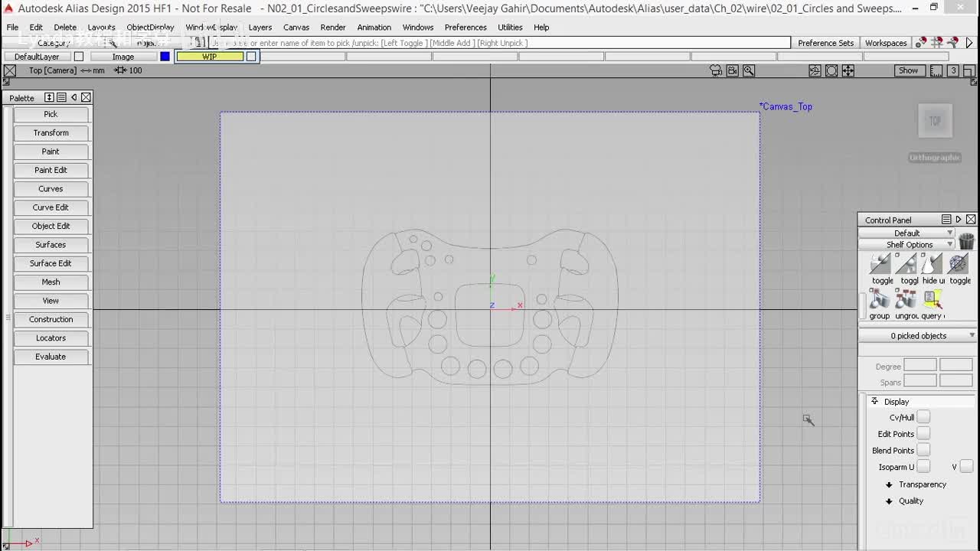Click the second 'toggl' shelf icon
Viewport: 980px width, 551px height.
coord(906,265)
